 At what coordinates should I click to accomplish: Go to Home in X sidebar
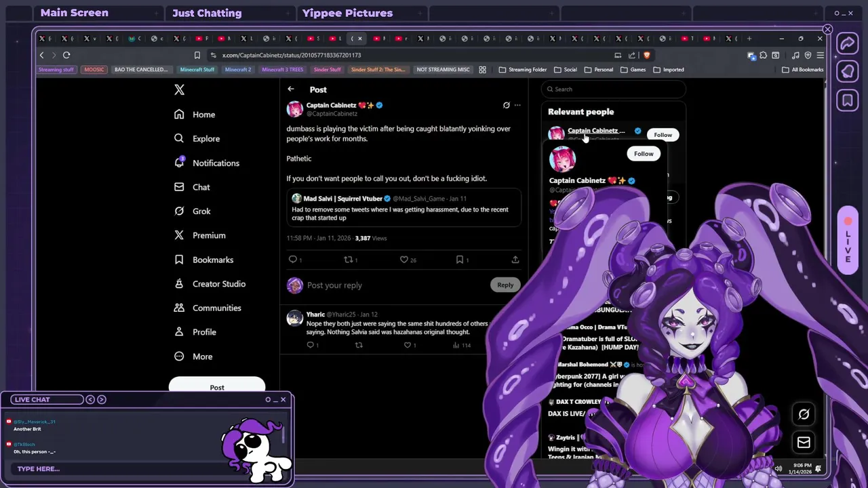point(195,115)
